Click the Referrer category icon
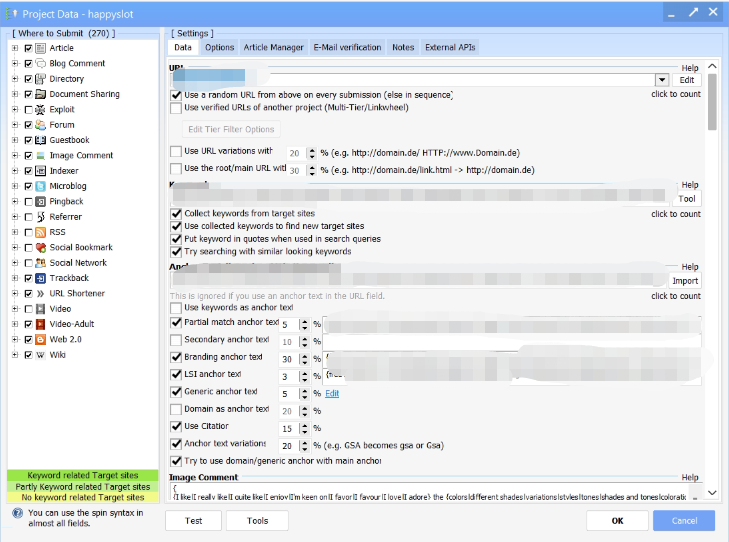 pos(41,217)
